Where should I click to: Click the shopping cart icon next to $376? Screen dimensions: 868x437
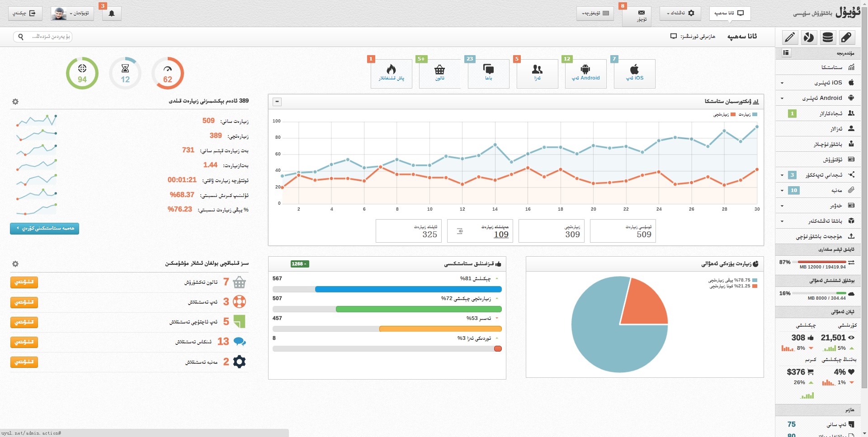(811, 372)
